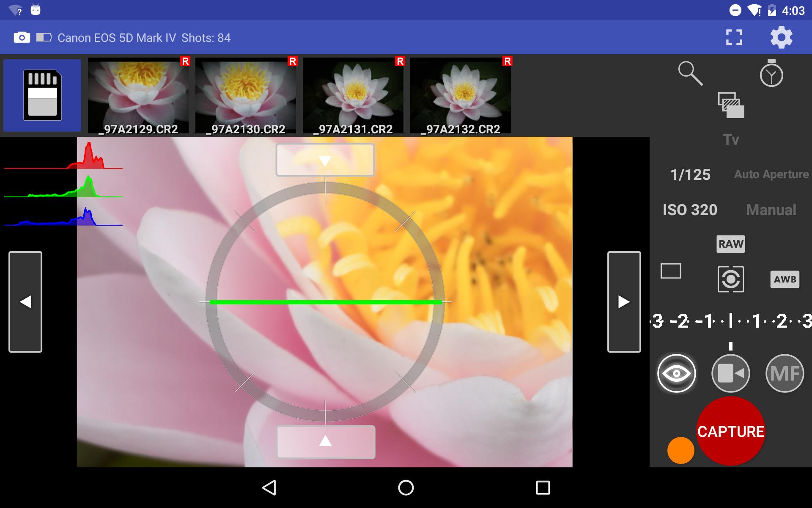The width and height of the screenshot is (812, 508).
Task: Toggle the MF manual focus button
Action: (x=785, y=373)
